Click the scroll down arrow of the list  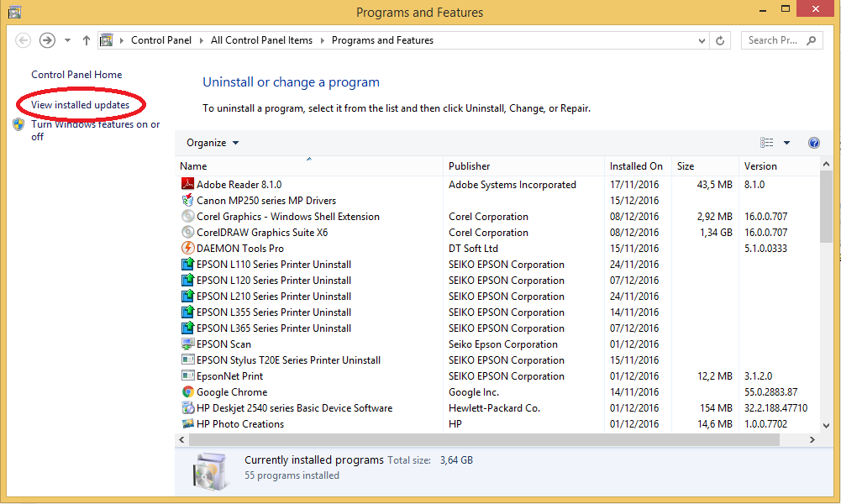point(826,426)
